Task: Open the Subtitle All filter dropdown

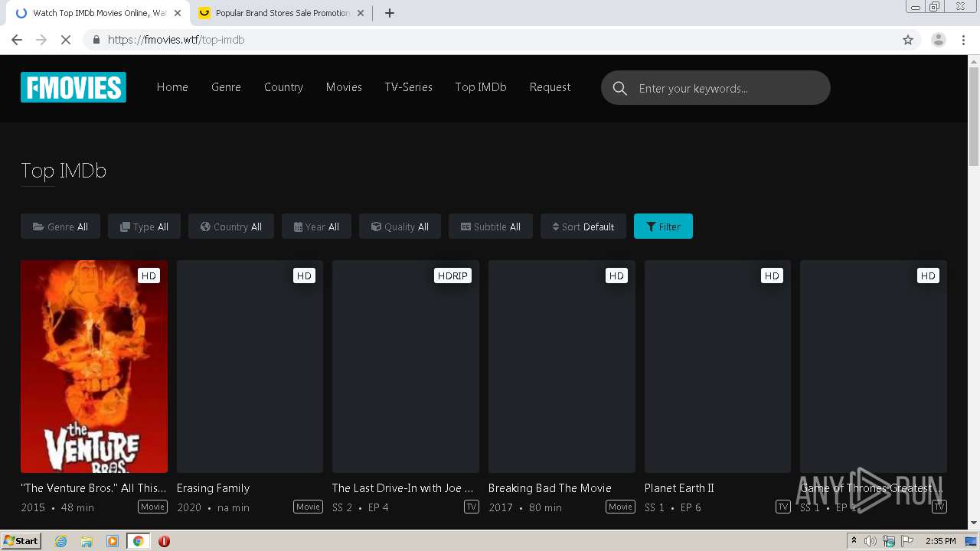Action: 491,227
